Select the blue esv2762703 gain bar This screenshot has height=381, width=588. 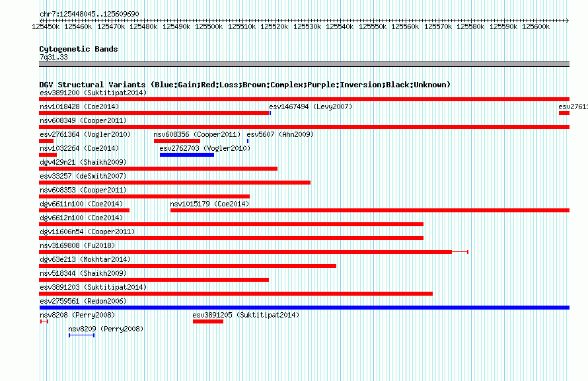coord(187,155)
